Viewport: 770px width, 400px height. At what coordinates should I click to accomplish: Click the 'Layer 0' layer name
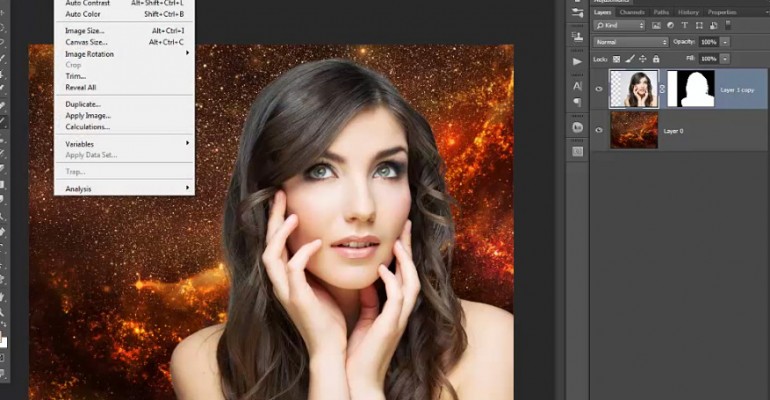click(x=673, y=132)
